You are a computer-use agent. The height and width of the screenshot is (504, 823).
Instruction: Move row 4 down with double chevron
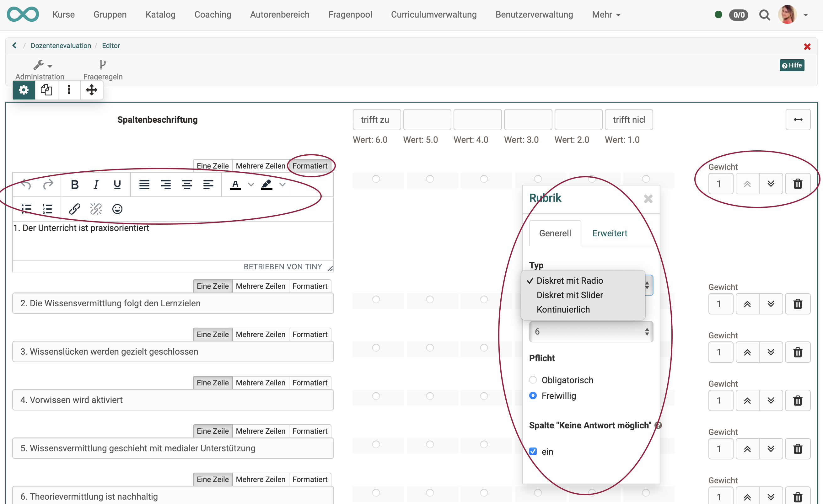(x=771, y=400)
